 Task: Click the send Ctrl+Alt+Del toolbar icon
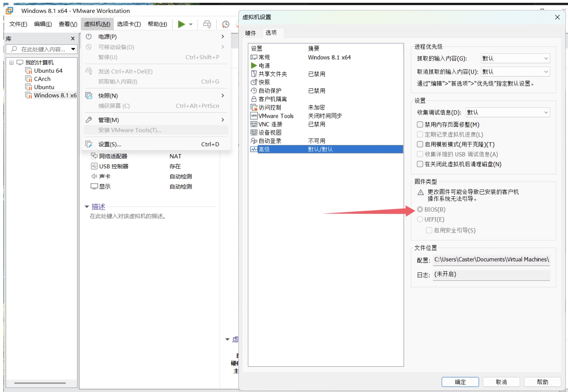pos(207,24)
